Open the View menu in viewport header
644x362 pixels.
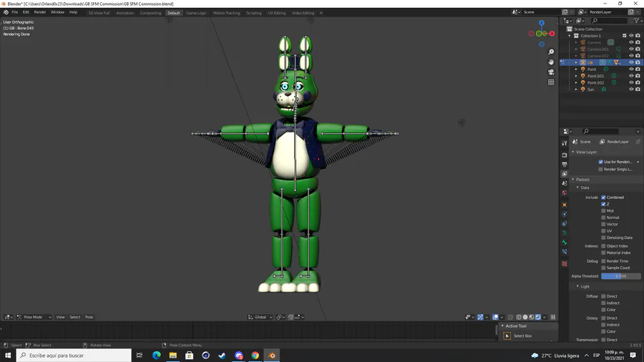pyautogui.click(x=60, y=317)
